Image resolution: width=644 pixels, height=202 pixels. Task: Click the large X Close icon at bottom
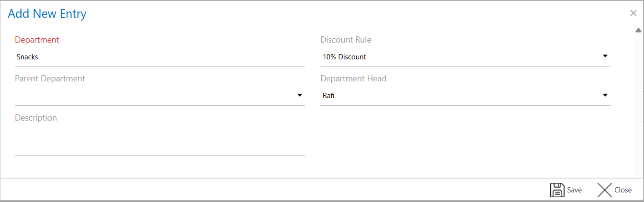click(x=605, y=190)
